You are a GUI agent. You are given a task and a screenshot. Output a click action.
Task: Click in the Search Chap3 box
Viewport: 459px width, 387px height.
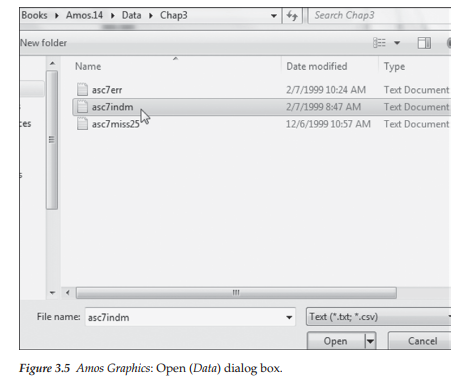click(x=379, y=15)
